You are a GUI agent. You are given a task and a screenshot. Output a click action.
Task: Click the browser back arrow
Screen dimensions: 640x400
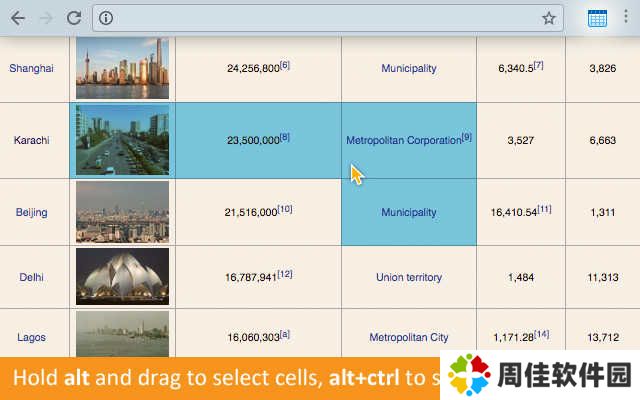point(18,18)
